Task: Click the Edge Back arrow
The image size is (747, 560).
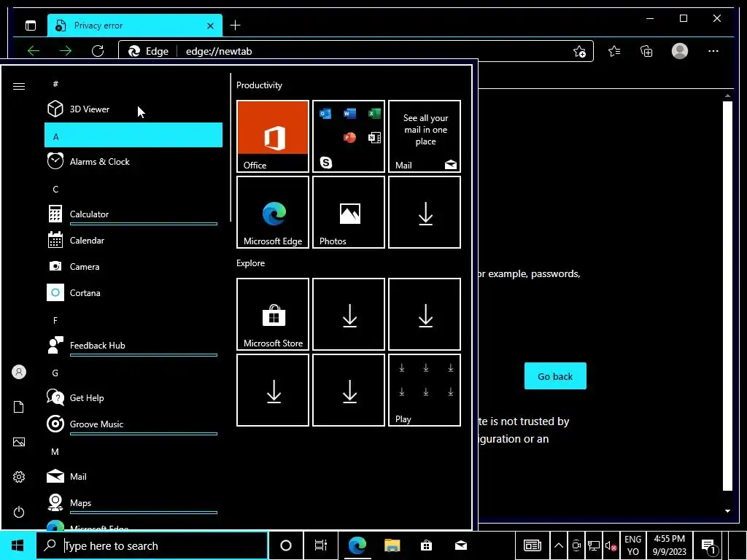Action: tap(34, 51)
